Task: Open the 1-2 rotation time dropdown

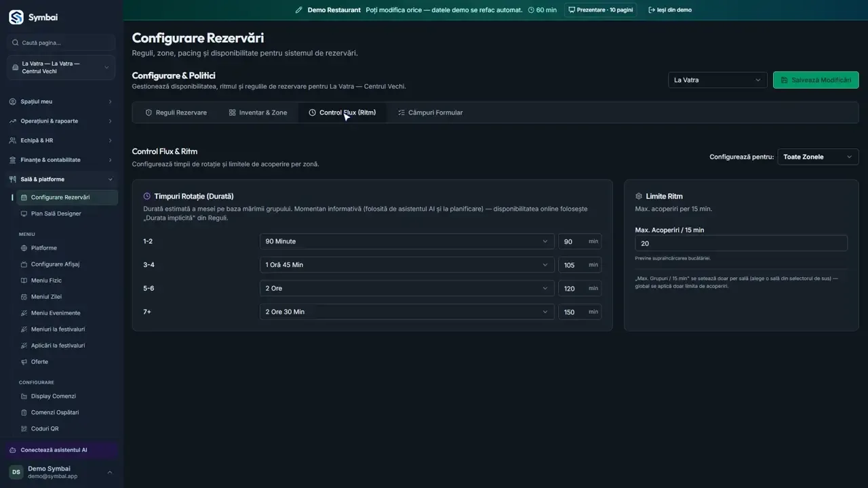Action: [x=407, y=241]
